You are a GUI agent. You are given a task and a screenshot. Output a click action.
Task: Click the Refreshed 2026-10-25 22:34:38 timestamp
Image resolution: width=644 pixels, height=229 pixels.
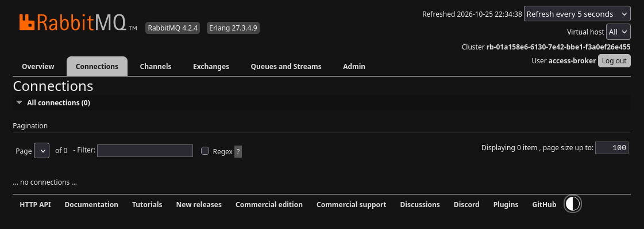pyautogui.click(x=472, y=14)
